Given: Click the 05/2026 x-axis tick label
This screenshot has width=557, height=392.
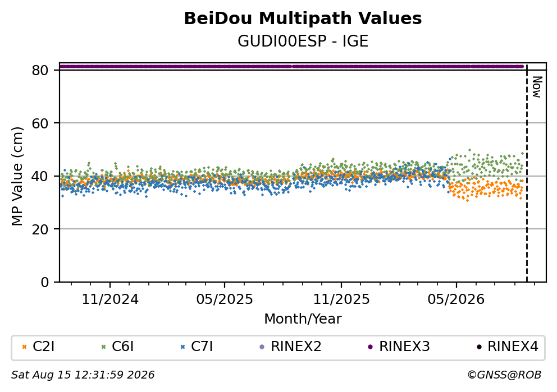Looking at the screenshot, I should pos(456,300).
